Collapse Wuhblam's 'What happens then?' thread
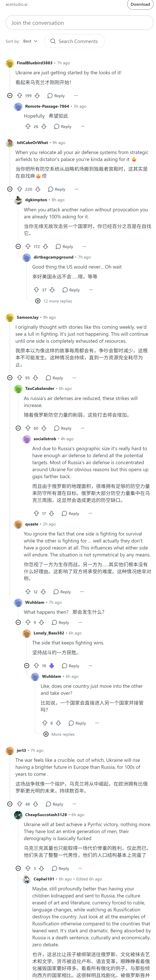This screenshot has height=980, width=156. (x=18, y=622)
